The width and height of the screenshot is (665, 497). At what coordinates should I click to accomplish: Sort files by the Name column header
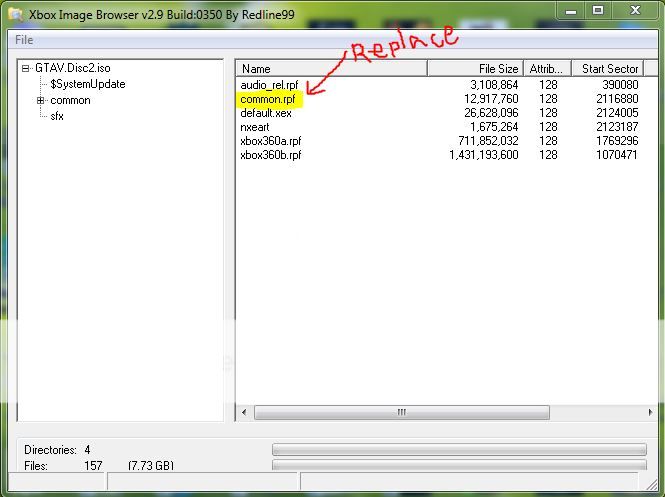(331, 69)
